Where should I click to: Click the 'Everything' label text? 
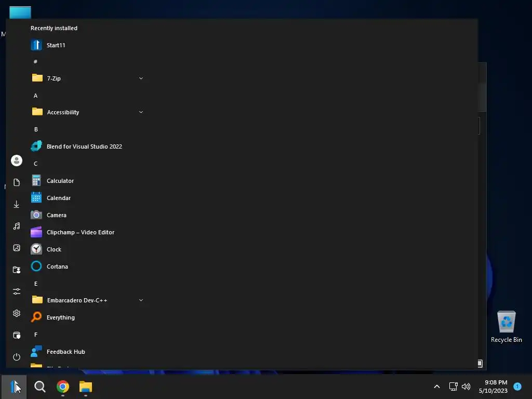(x=60, y=317)
